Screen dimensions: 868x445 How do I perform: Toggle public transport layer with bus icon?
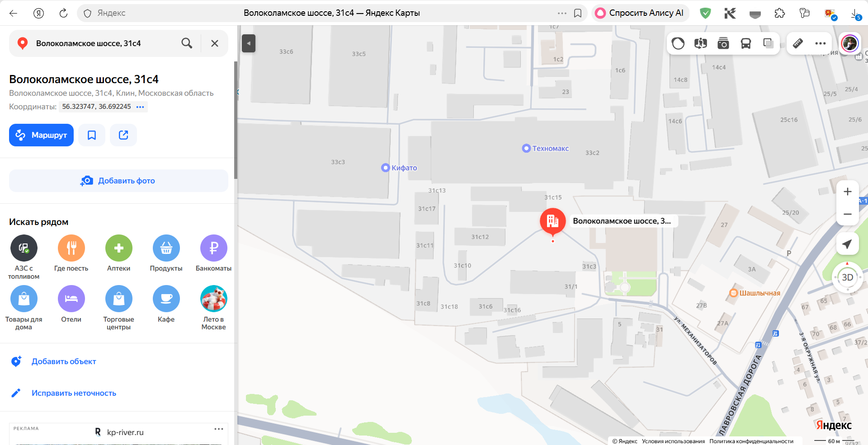pos(746,43)
